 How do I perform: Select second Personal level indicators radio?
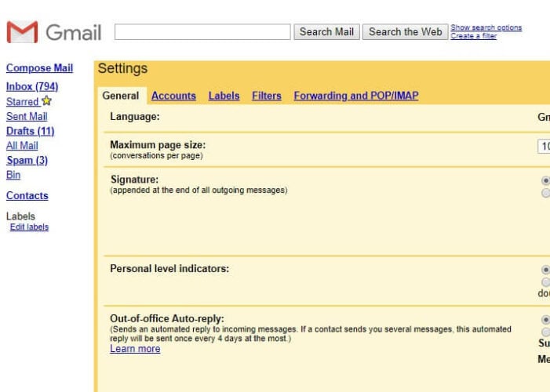click(545, 282)
